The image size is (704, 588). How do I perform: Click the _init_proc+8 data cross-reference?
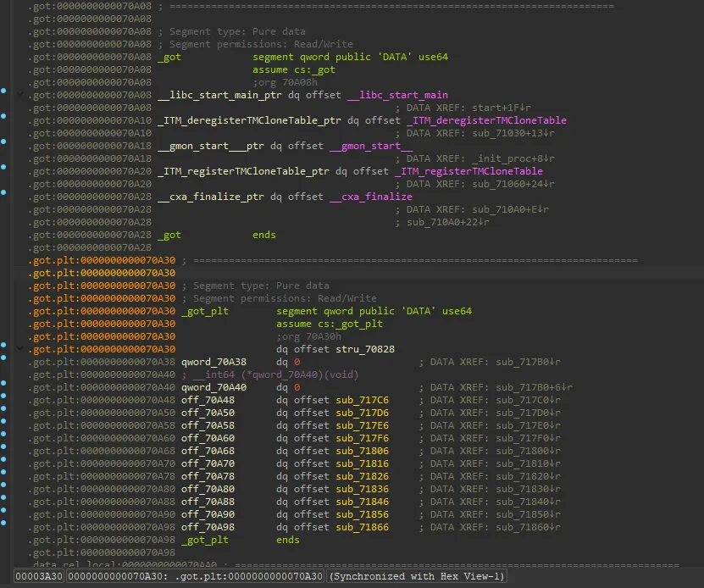click(513, 158)
